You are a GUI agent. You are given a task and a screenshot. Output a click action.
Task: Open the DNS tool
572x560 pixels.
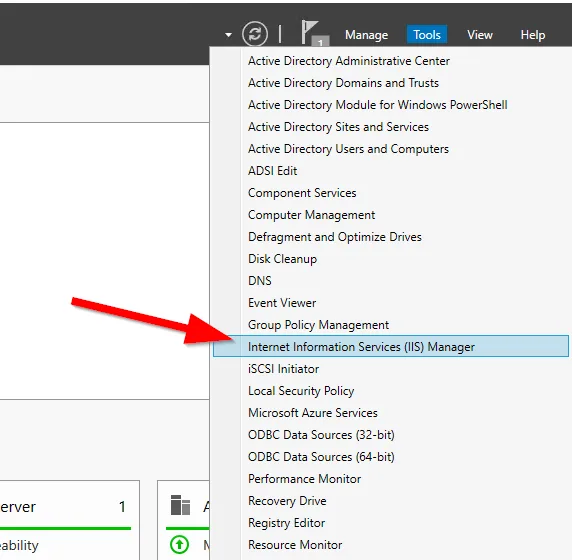[259, 281]
